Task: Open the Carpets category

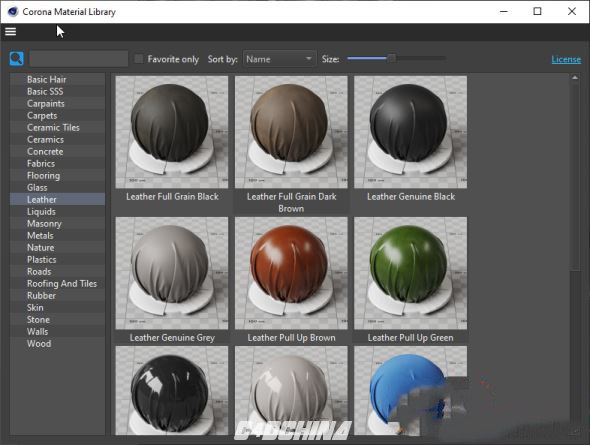Action: click(x=58, y=115)
